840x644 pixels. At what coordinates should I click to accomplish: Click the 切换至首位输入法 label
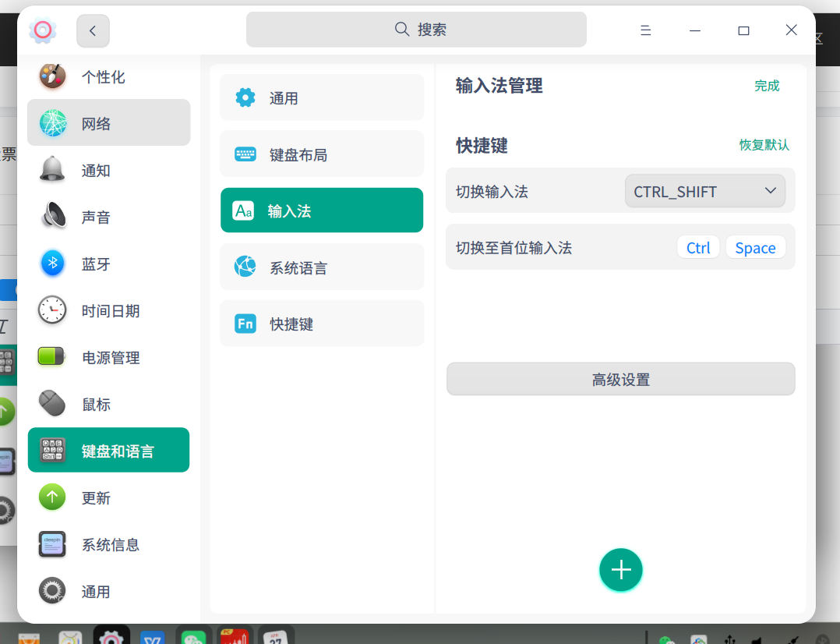(x=514, y=248)
